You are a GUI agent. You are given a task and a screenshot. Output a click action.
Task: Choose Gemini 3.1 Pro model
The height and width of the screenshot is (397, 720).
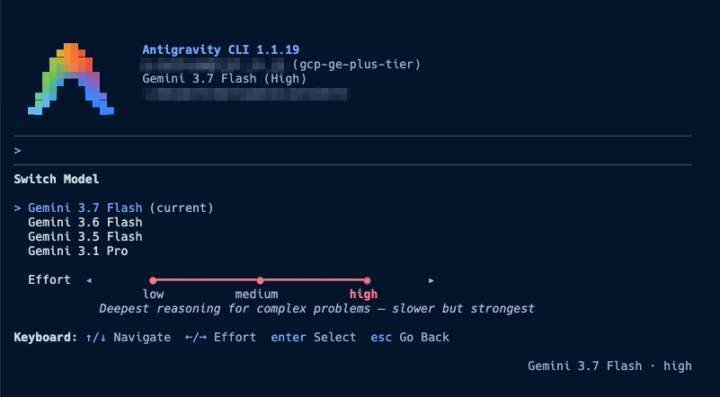pos(78,251)
